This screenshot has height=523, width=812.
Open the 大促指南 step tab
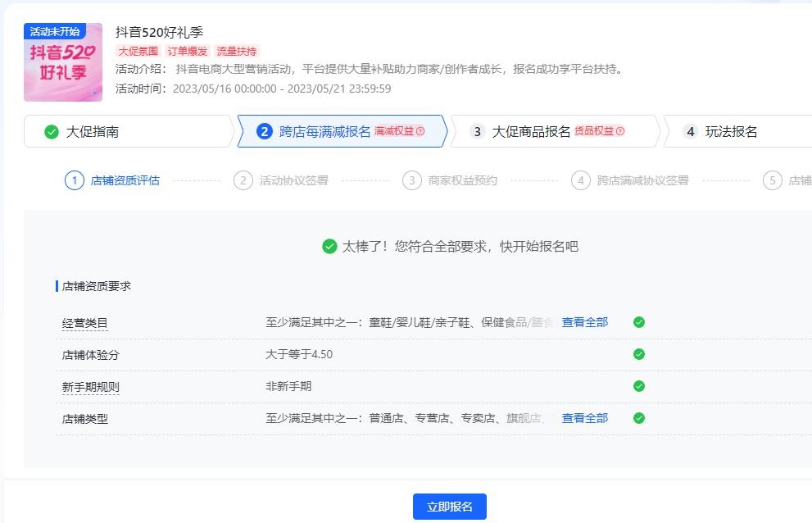[129, 132]
